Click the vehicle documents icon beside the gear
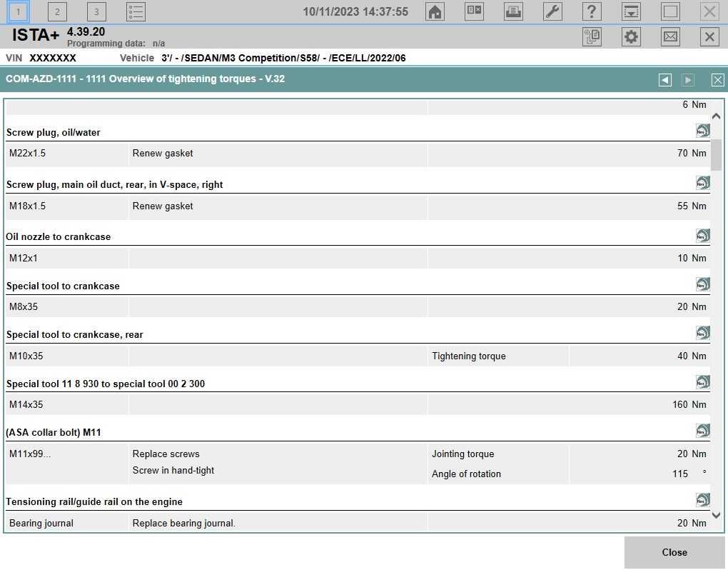 pyautogui.click(x=592, y=36)
